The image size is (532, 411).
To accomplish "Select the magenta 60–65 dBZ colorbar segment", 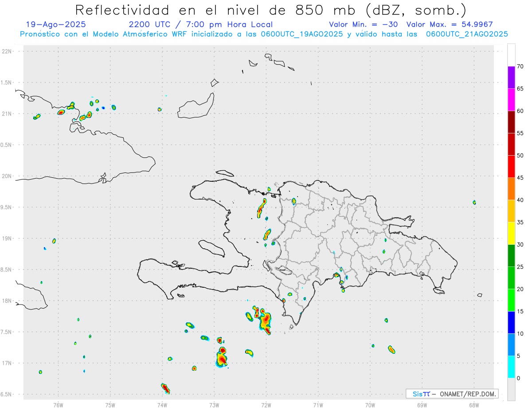I will 511,100.
